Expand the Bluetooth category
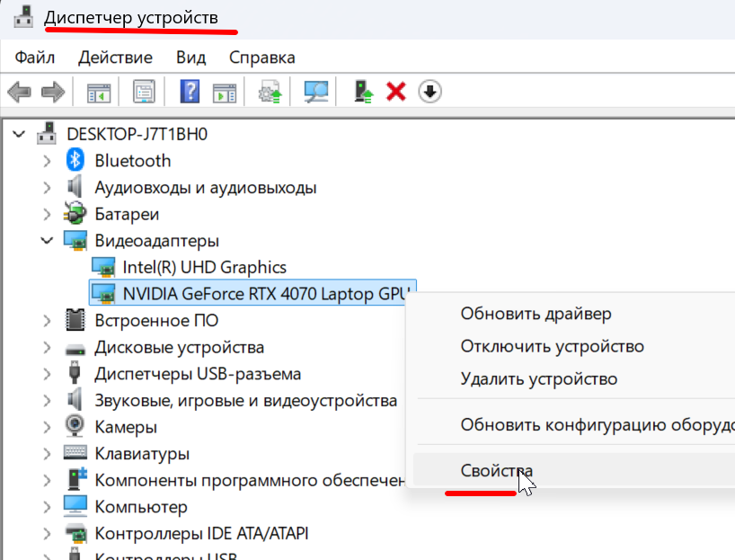 click(47, 161)
